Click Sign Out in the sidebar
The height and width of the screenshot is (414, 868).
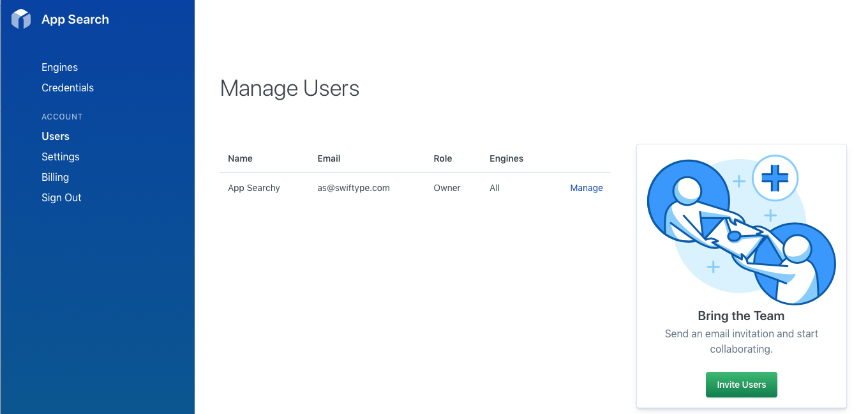pos(61,197)
